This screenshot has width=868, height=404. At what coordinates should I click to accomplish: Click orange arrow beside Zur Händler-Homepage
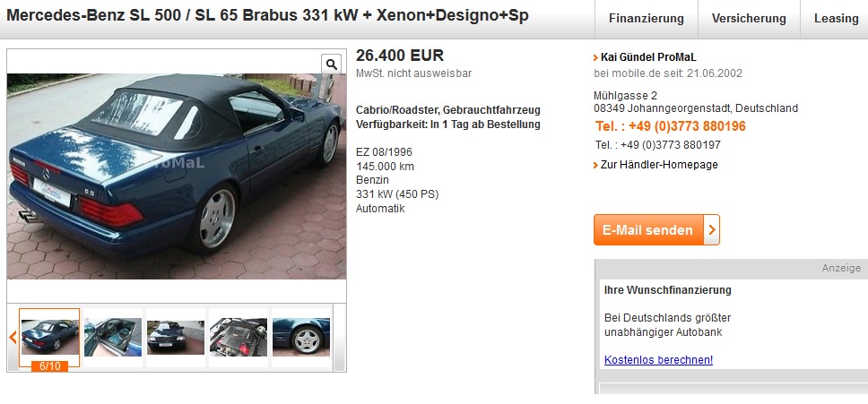pos(595,165)
